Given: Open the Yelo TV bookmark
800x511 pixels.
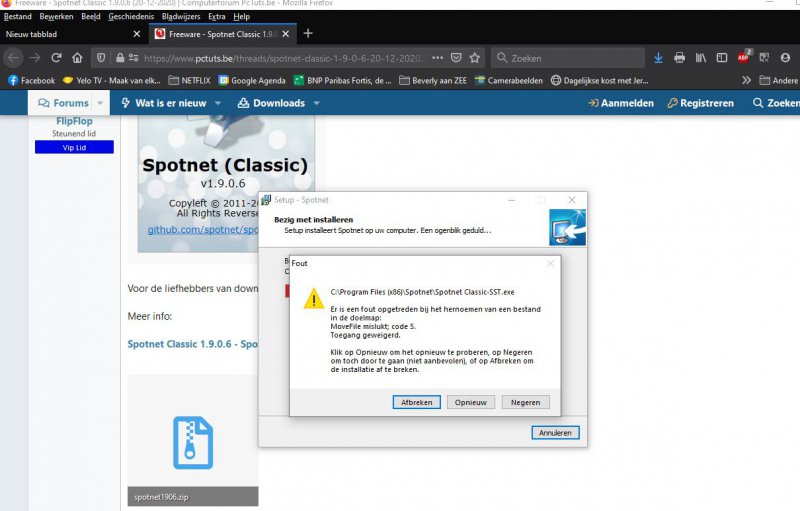Looking at the screenshot, I should coord(111,80).
